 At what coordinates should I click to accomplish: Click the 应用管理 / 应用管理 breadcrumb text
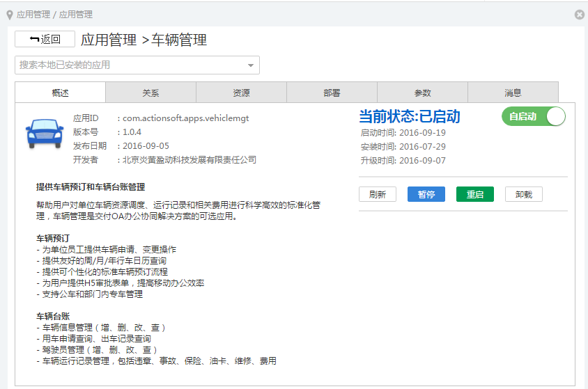tap(54, 15)
